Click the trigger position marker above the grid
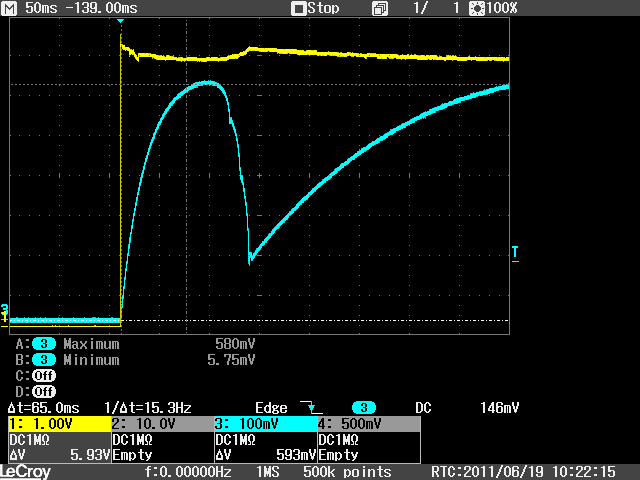640x480 pixels. (120, 21)
